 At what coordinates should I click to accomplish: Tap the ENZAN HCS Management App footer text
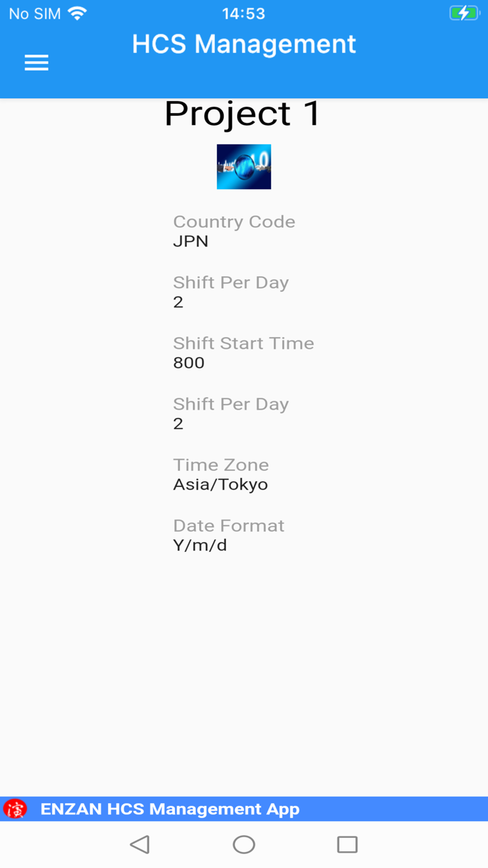[170, 809]
